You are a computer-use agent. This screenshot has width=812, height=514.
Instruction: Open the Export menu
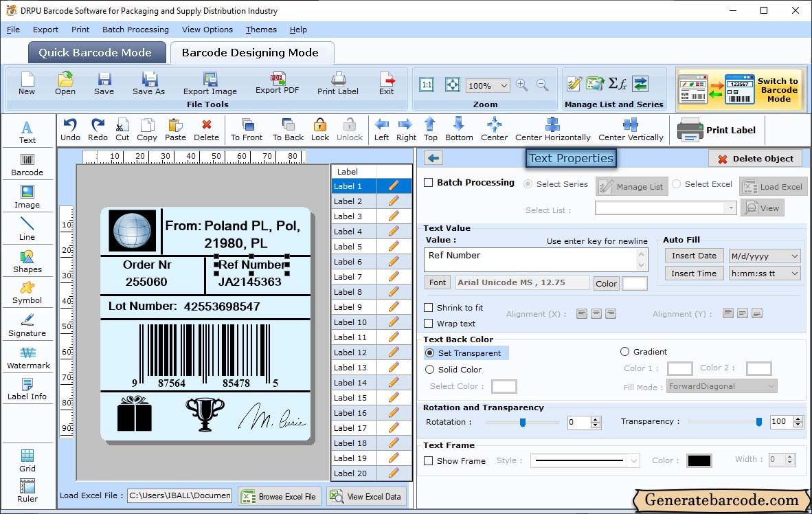coord(45,30)
